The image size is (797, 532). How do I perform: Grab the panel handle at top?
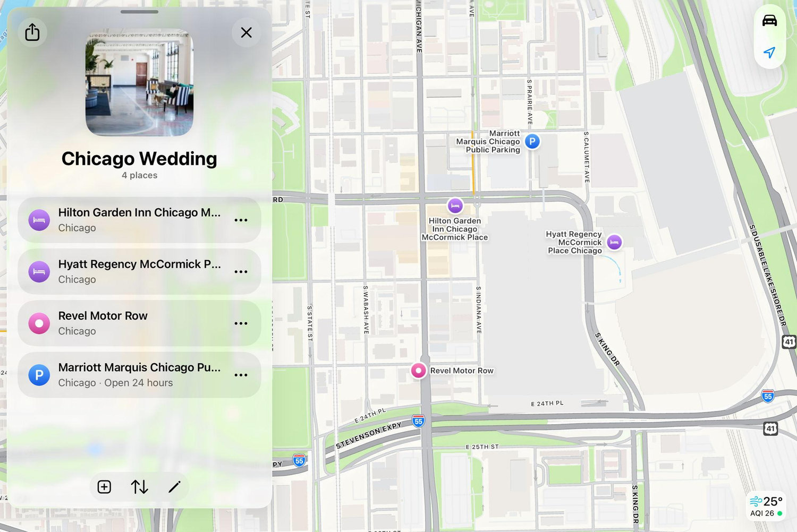[139, 12]
